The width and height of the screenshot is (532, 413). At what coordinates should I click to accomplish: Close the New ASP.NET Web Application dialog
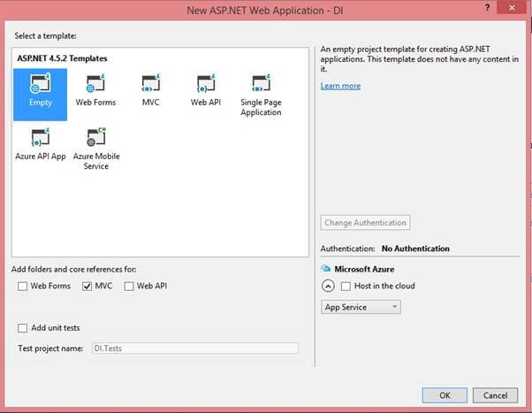point(512,7)
